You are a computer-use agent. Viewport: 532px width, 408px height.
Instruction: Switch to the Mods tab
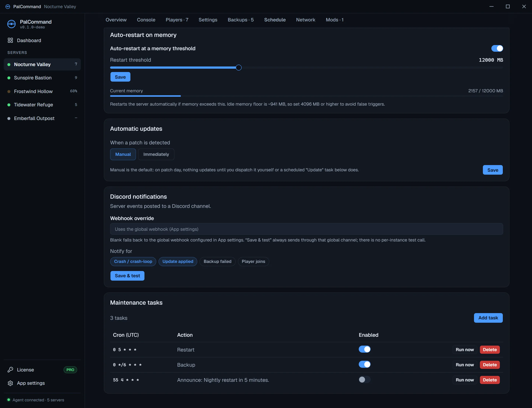pyautogui.click(x=335, y=20)
